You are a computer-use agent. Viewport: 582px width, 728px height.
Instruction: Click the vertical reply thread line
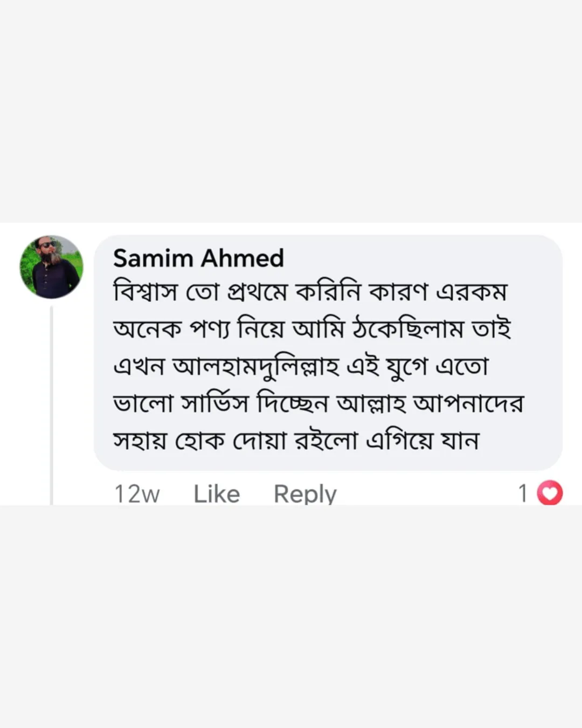(52, 404)
